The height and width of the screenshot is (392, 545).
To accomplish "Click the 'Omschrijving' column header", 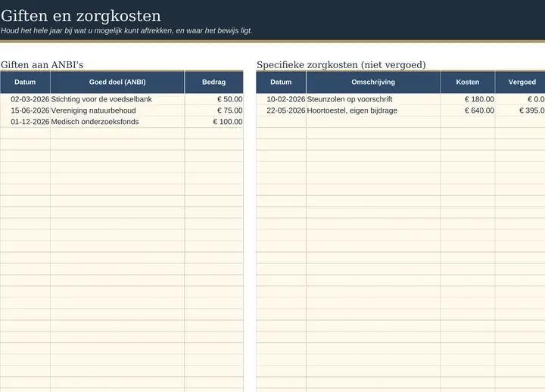I will click(x=373, y=82).
